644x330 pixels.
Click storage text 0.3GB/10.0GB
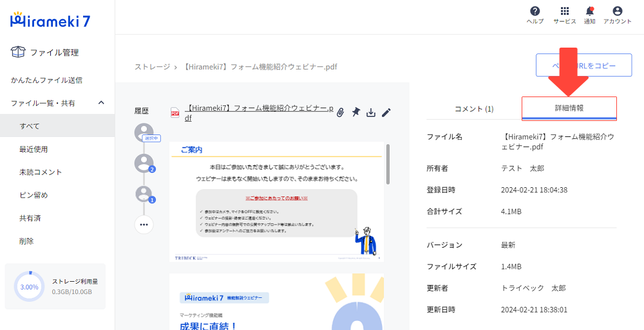pos(72,292)
